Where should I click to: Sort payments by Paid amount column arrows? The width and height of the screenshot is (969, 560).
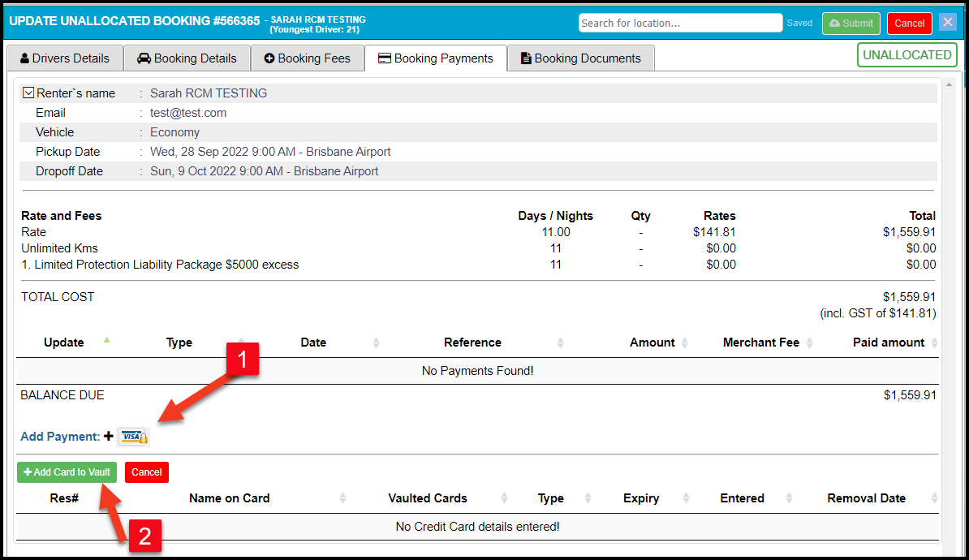(934, 343)
